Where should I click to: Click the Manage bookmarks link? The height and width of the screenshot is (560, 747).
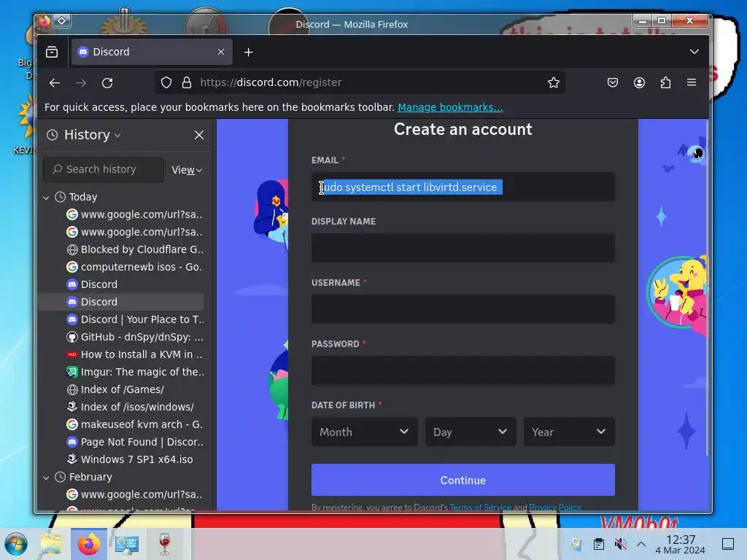[x=450, y=107]
